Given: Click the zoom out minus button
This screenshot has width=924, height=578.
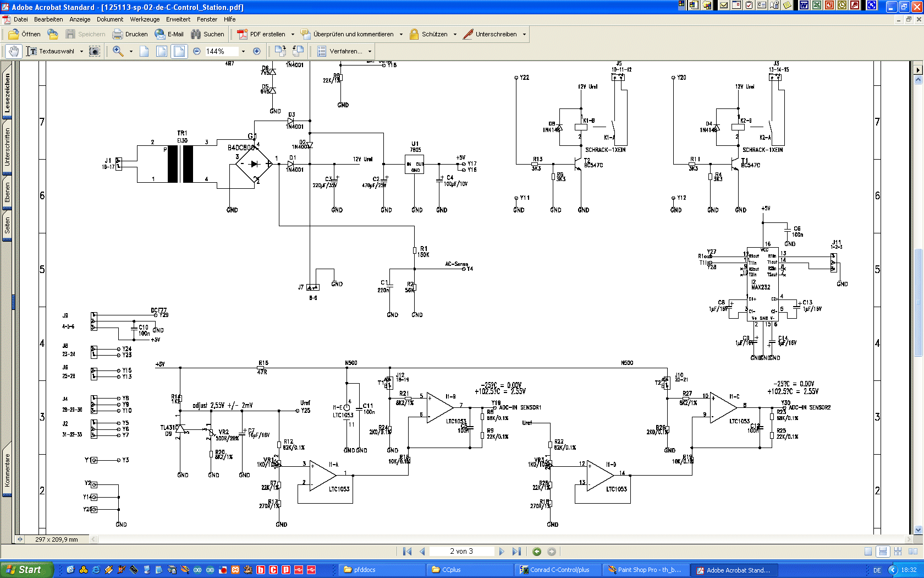Looking at the screenshot, I should pyautogui.click(x=197, y=51).
